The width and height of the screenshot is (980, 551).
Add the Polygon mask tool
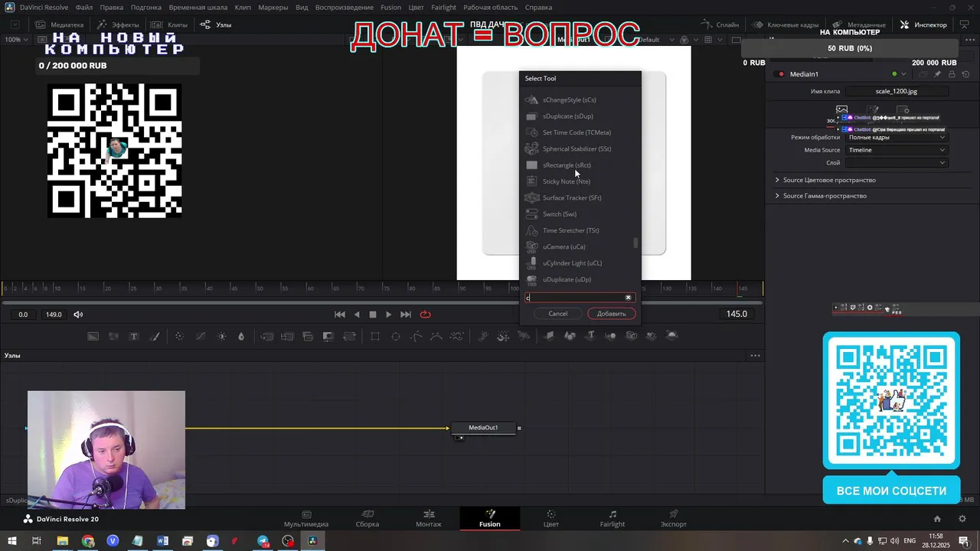(416, 336)
